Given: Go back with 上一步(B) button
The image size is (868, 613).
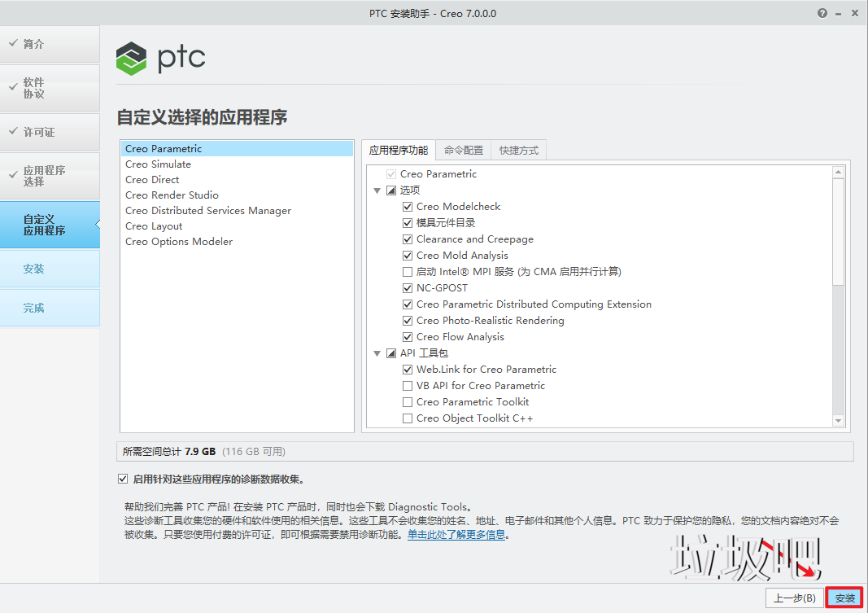Looking at the screenshot, I should tap(794, 598).
